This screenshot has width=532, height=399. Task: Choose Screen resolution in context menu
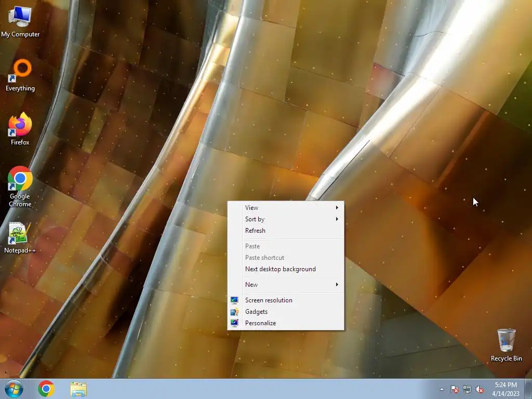point(286,300)
